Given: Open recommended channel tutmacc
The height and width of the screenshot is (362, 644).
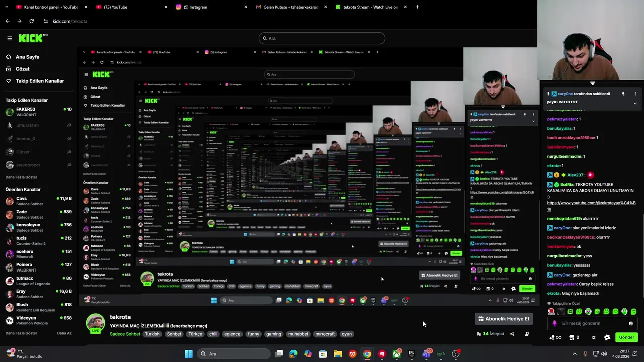Looking at the screenshot, I should tap(38, 281).
